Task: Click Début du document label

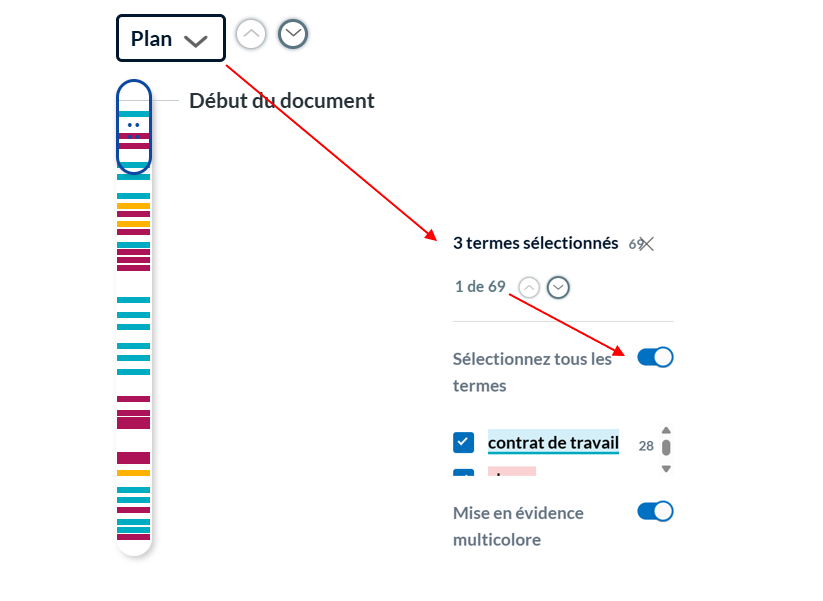Action: point(282,101)
